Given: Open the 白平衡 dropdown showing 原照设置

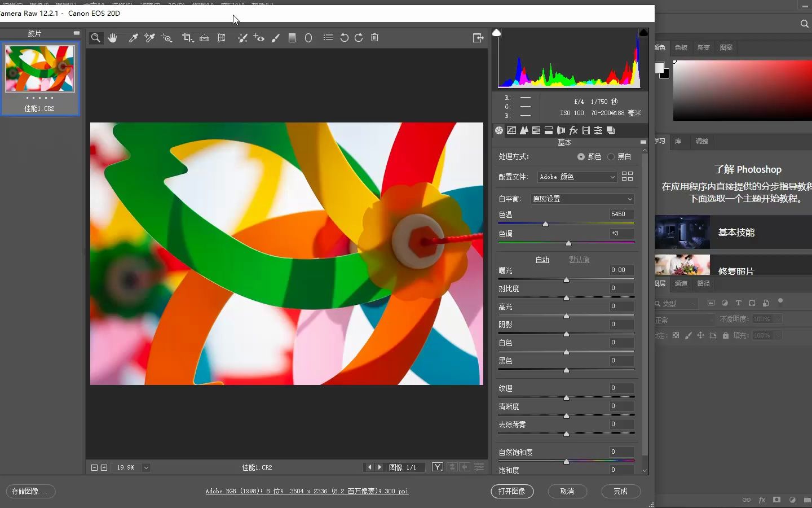Looking at the screenshot, I should [x=582, y=199].
